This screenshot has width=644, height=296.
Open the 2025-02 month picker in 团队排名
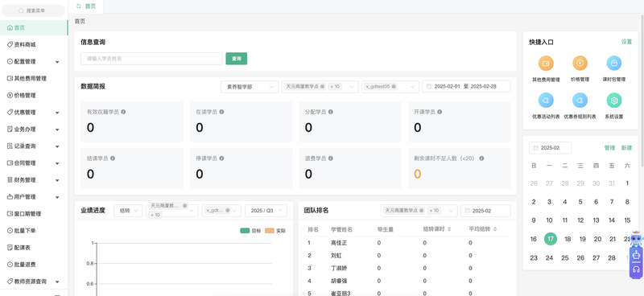485,211
